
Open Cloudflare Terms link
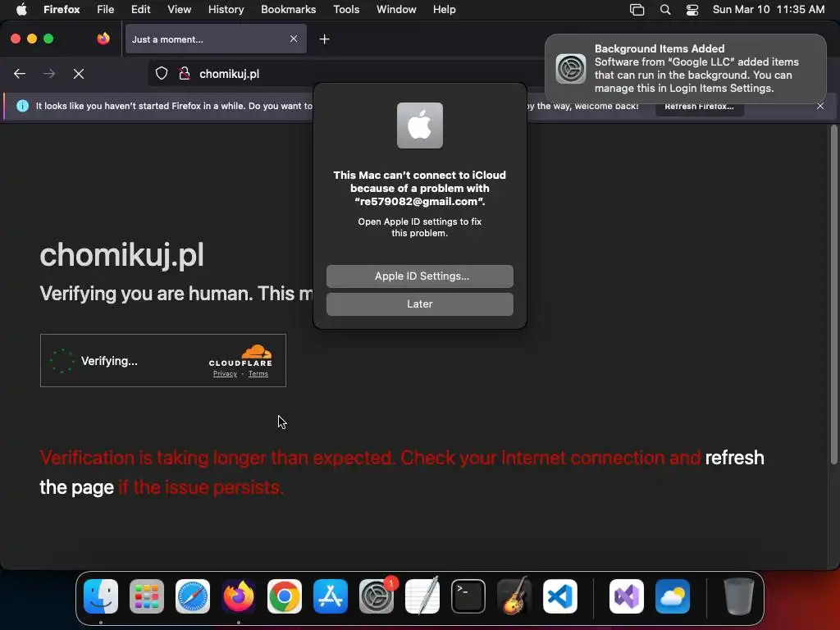click(258, 373)
